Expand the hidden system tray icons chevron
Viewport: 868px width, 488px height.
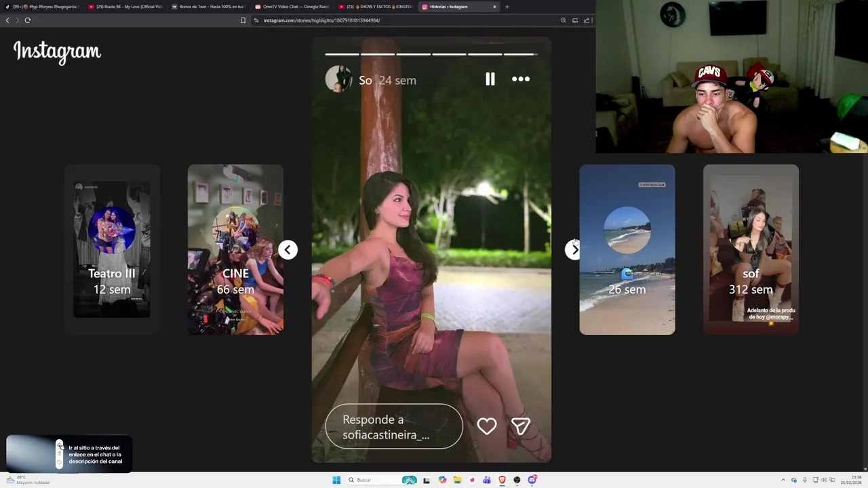[783, 480]
